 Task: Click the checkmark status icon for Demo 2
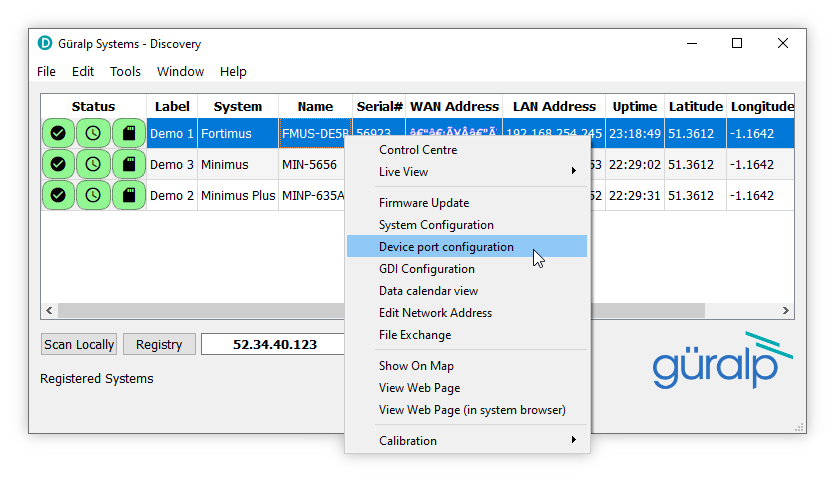58,195
